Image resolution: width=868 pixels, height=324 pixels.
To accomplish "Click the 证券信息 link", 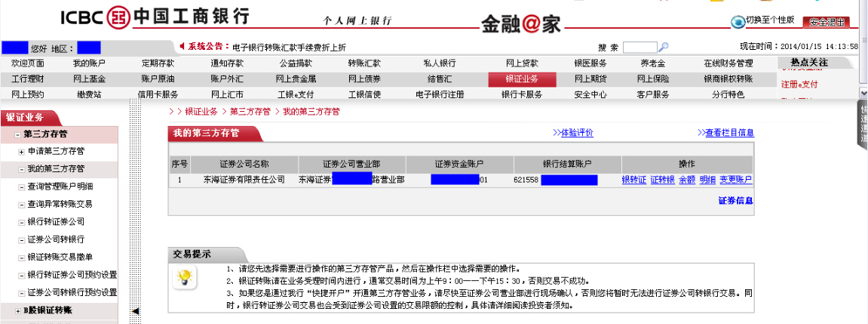I will coord(736,201).
